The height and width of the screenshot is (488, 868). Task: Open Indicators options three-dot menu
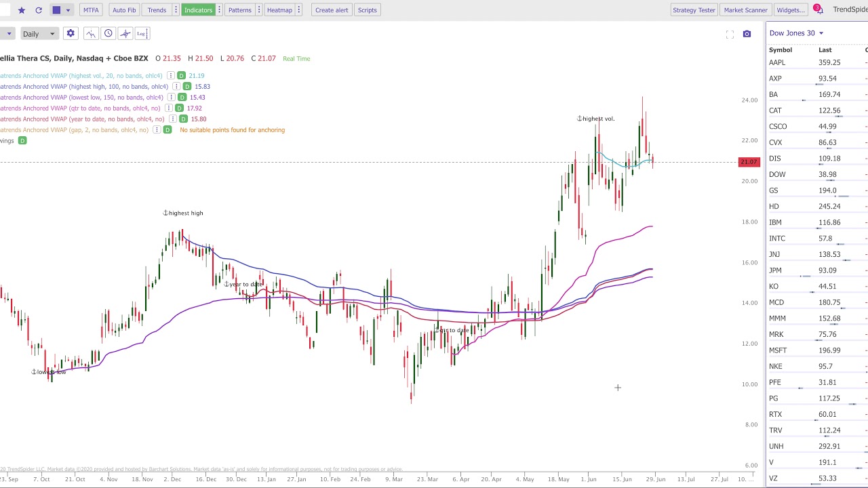tap(219, 10)
